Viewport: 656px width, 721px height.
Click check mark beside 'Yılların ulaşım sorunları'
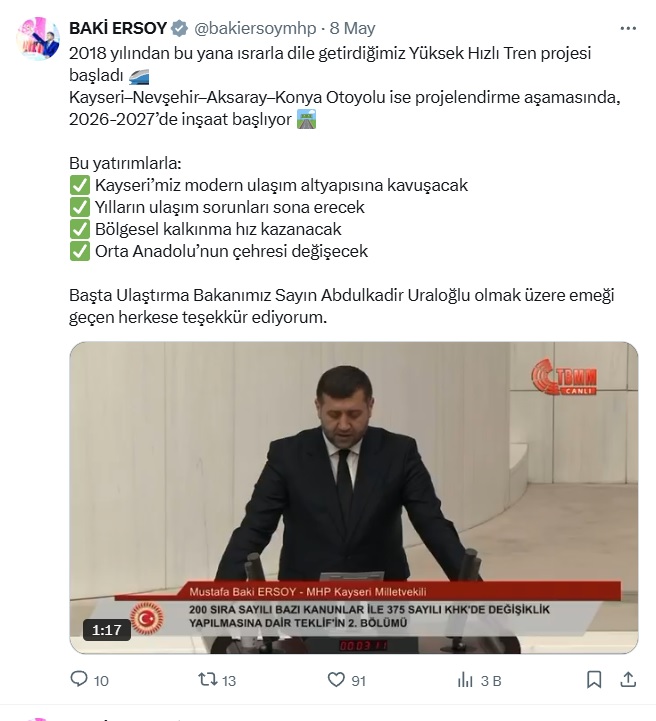point(80,207)
